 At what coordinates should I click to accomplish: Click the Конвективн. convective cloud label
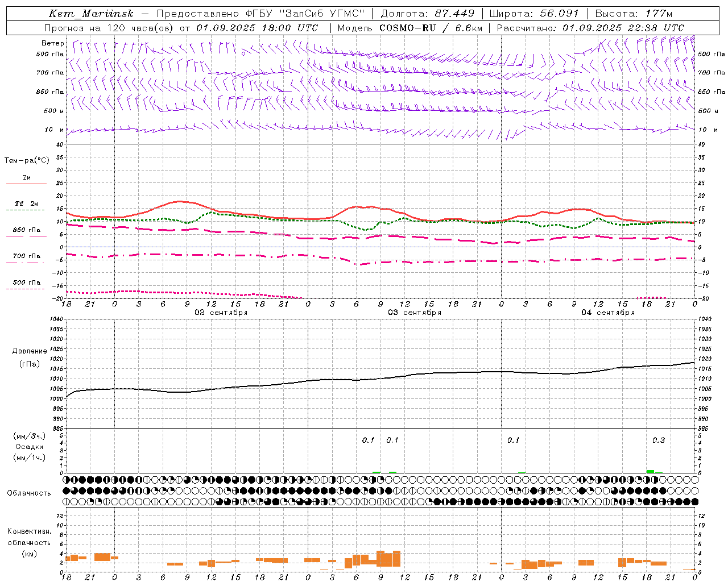click(29, 531)
